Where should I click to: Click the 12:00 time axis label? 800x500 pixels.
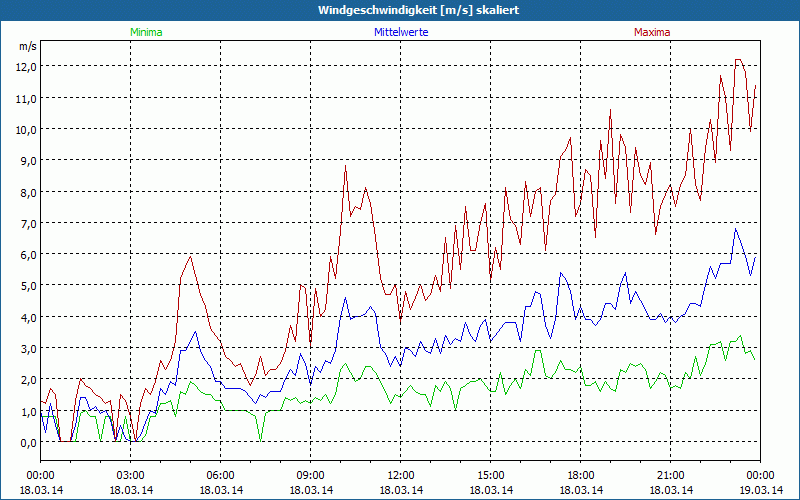tap(401, 475)
